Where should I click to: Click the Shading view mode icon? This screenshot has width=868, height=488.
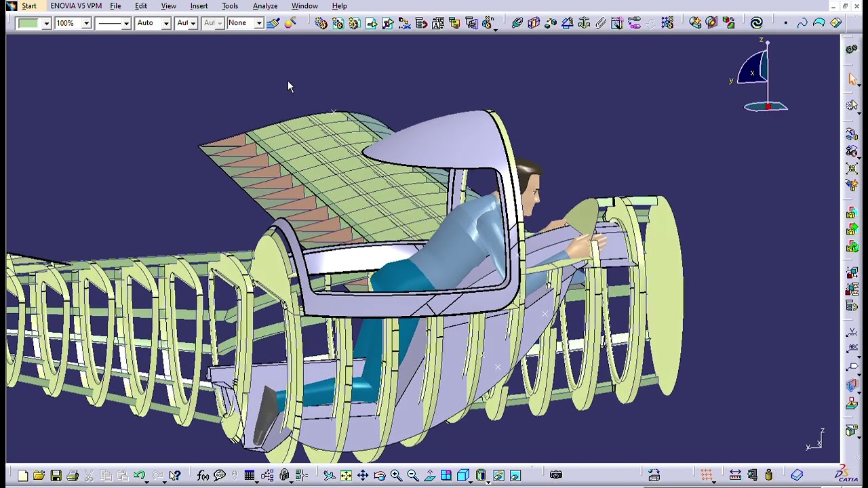(x=481, y=475)
